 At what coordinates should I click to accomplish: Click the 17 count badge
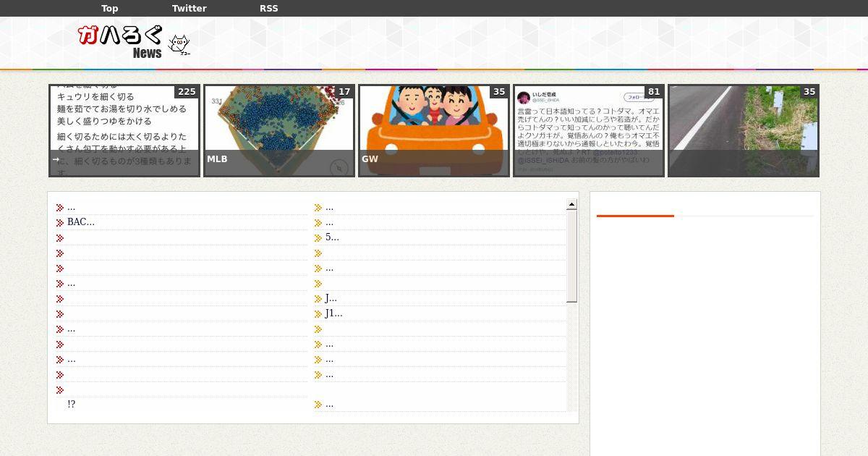[344, 92]
